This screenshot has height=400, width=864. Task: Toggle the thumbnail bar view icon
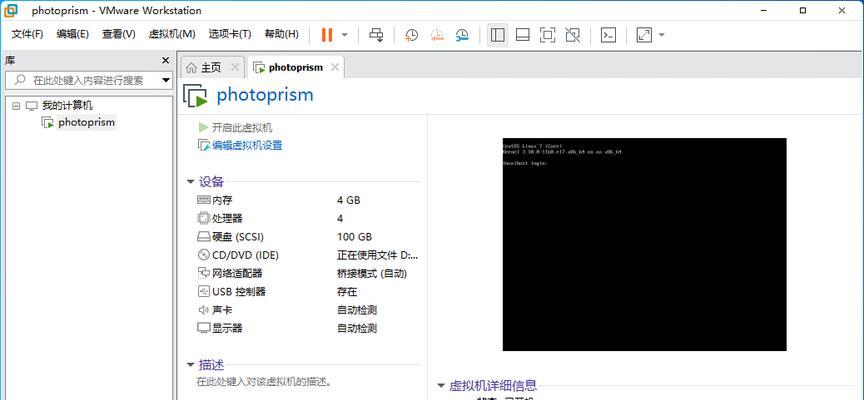tap(522, 35)
